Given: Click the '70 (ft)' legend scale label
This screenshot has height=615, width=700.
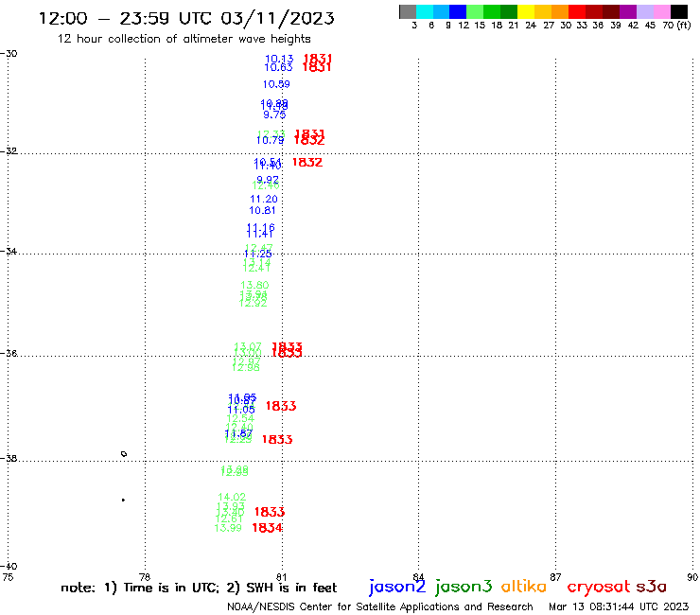Looking at the screenshot, I should coord(676,26).
